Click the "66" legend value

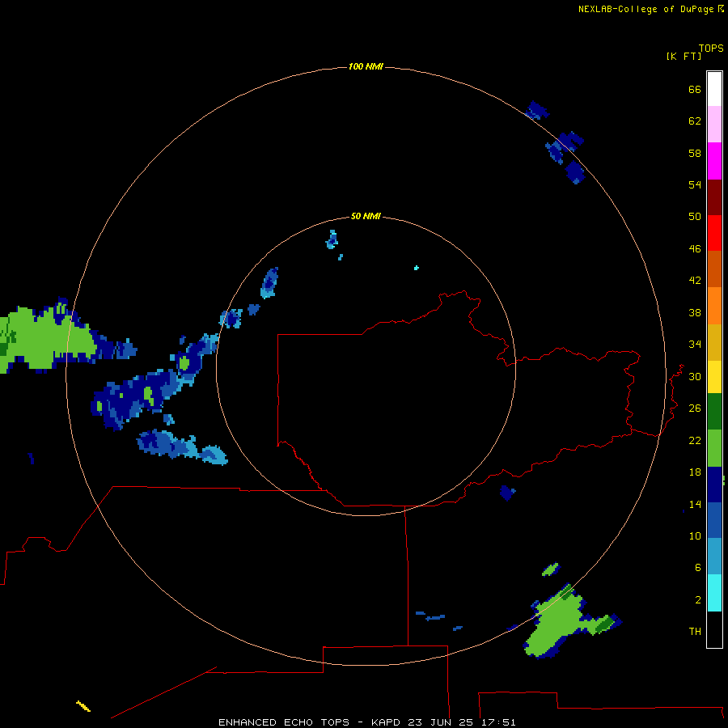(x=695, y=89)
